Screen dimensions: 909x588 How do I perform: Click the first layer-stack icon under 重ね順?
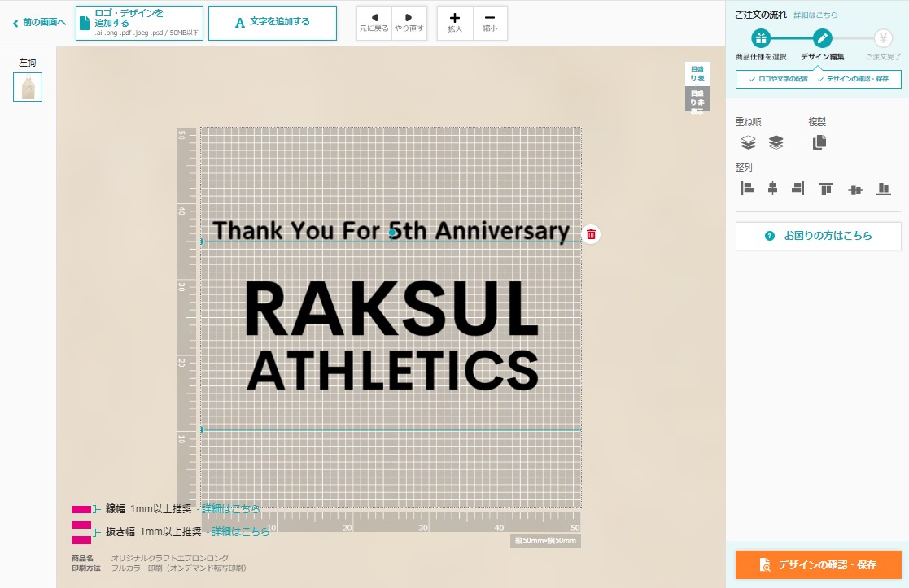pyautogui.click(x=749, y=142)
